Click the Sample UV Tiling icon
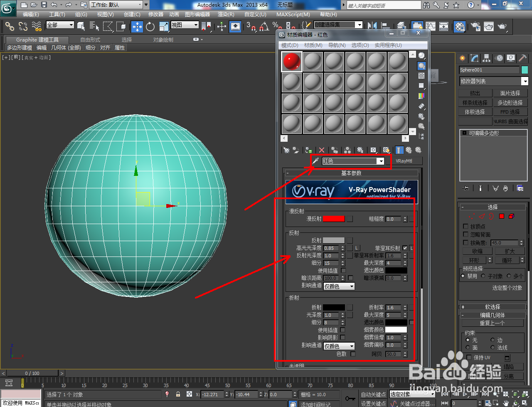532x407 pixels. point(421,86)
